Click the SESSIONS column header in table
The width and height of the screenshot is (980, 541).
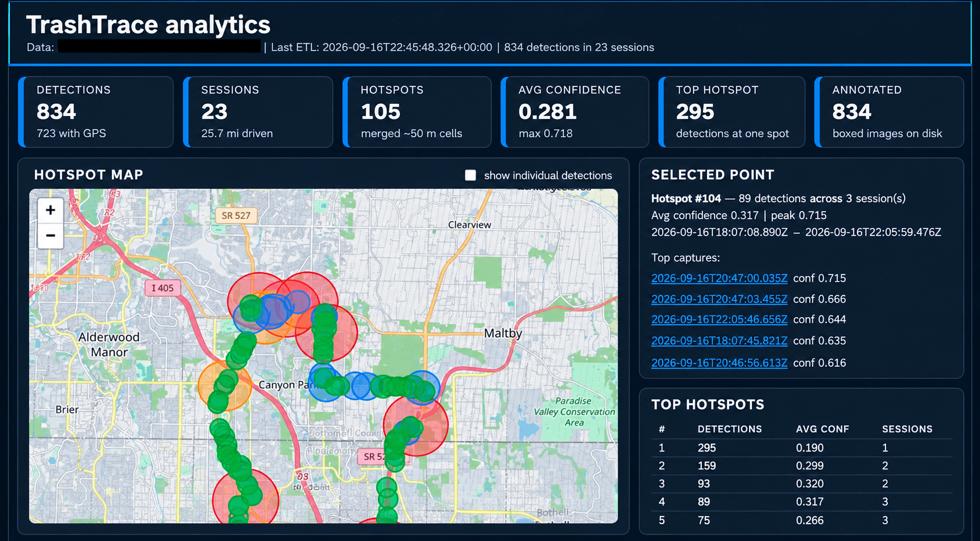(x=907, y=429)
